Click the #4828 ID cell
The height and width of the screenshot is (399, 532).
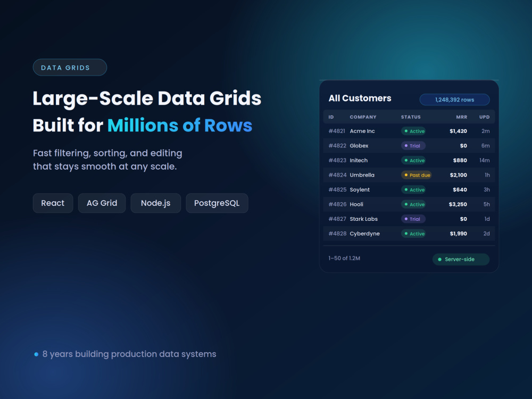[337, 234]
